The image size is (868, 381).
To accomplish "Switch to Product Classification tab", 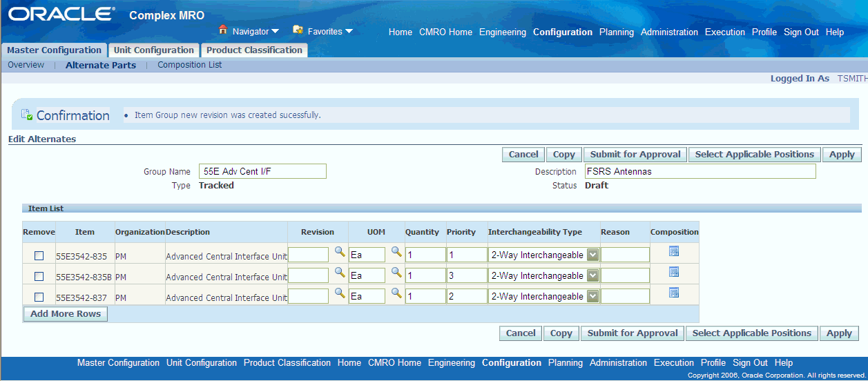I will click(254, 50).
